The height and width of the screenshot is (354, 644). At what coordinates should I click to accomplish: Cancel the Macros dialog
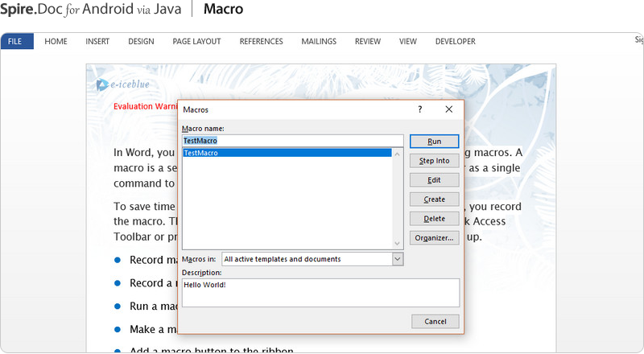point(435,322)
